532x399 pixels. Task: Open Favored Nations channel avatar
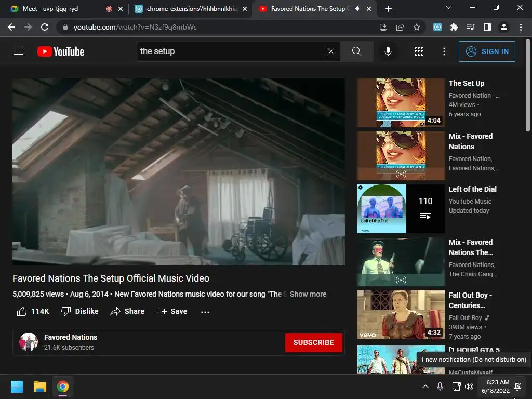pos(29,342)
